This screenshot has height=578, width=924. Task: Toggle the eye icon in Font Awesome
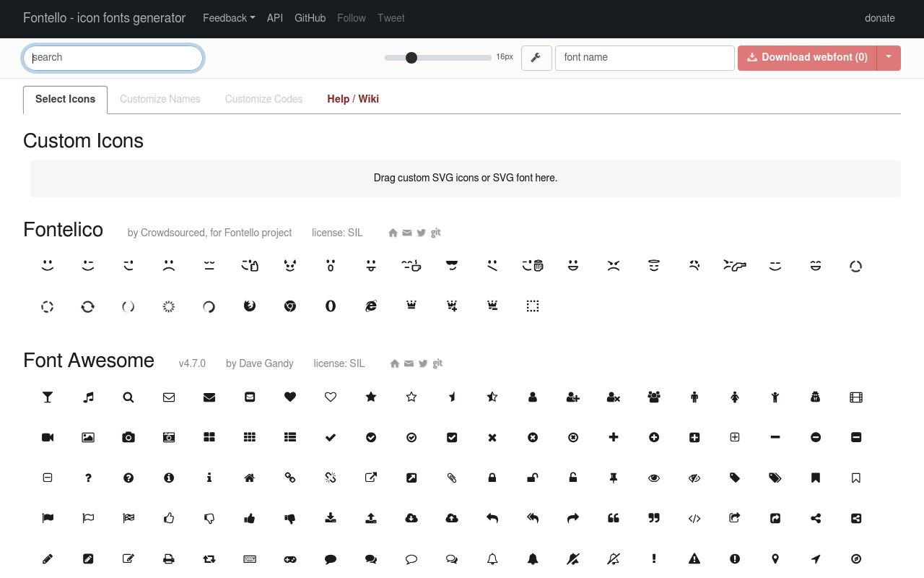653,478
